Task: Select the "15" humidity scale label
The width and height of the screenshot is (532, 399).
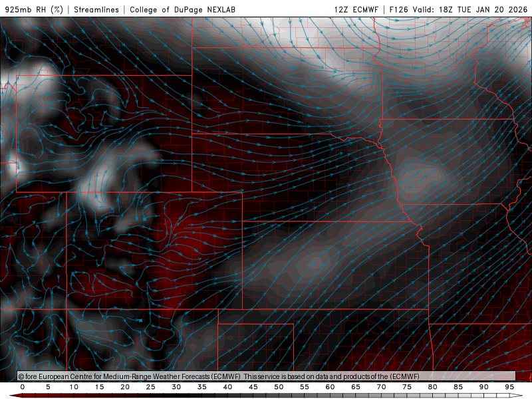Action: pos(99,387)
